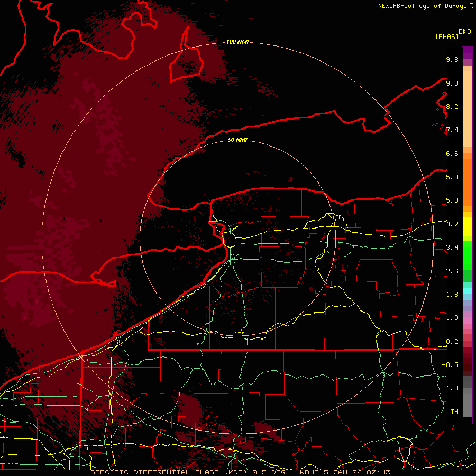Click the 50 NMI range ring label
The height and width of the screenshot is (476, 476).
coord(237,140)
